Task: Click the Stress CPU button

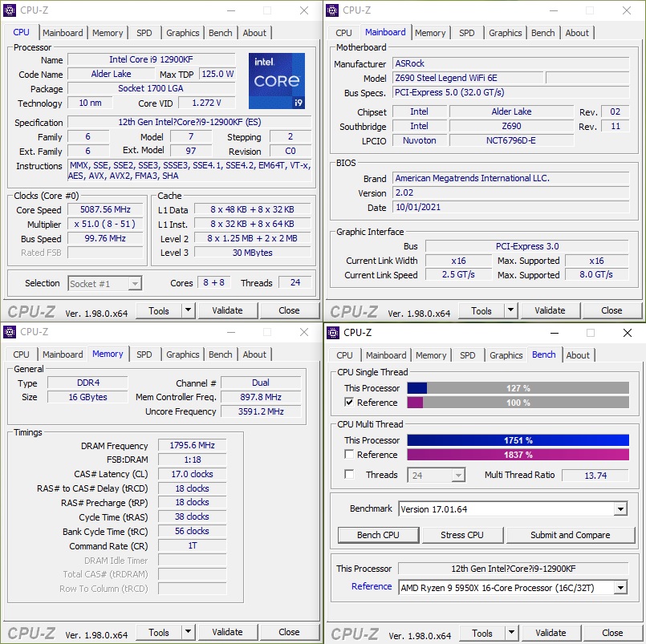Action: pyautogui.click(x=462, y=535)
